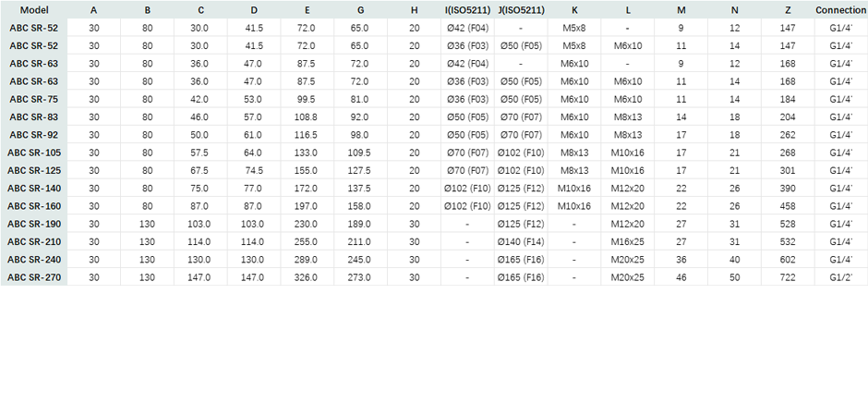
Task: Select the J(ISO5211) column header
Action: pyautogui.click(x=520, y=10)
